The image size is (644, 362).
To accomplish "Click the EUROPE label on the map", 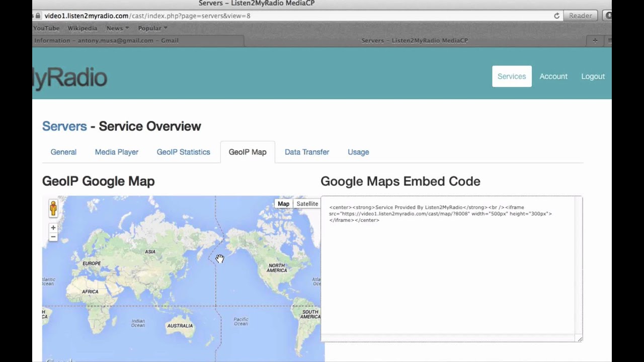I will [x=92, y=263].
